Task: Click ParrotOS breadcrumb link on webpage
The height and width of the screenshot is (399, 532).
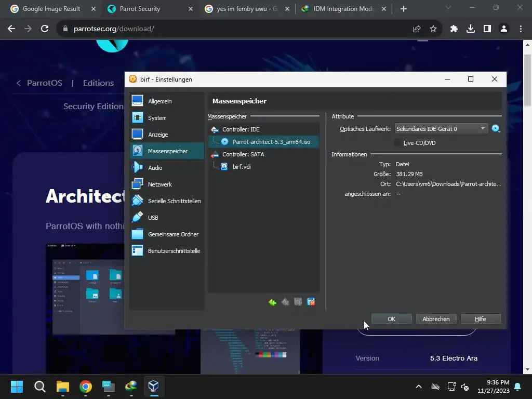Action: coord(45,83)
